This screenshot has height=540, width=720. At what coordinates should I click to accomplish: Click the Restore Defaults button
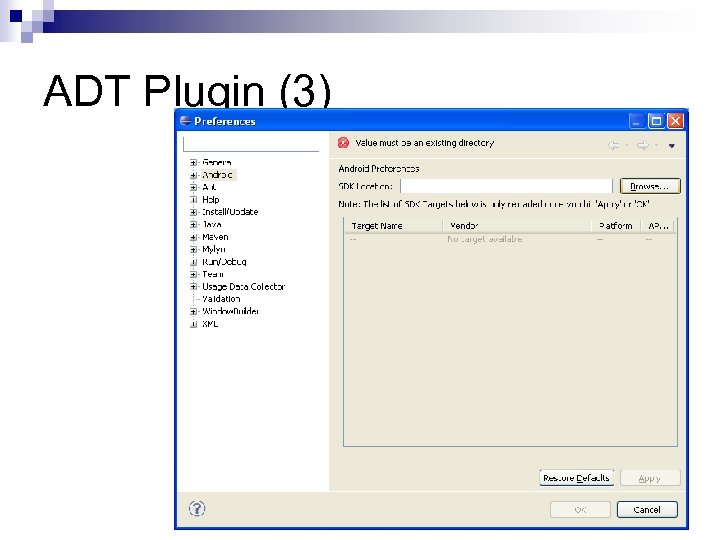pos(576,478)
